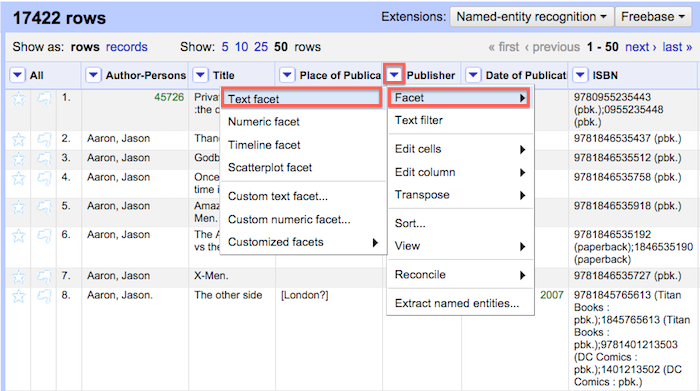Open the Named-entity recognition extension dropdown
The height and width of the screenshot is (391, 700).
tap(531, 17)
